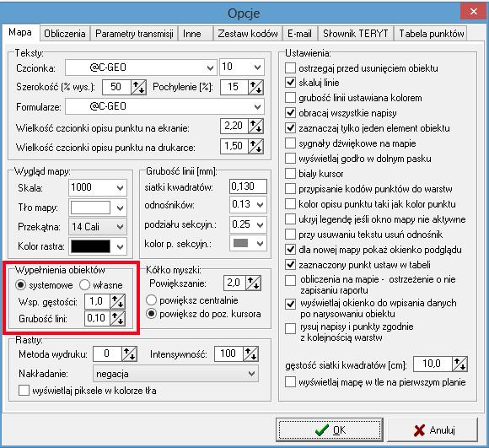The width and height of the screenshot is (489, 448).
Task: Toggle zaznaczaj tylko jeden element obiektu
Action: (290, 128)
